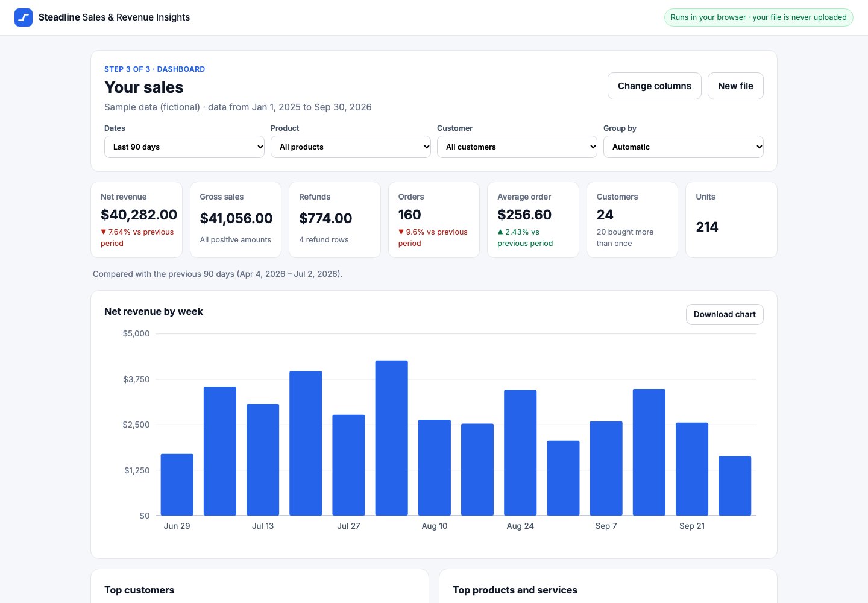Click the 2.43% vs previous period indicator
868x603 pixels.
pyautogui.click(x=525, y=238)
